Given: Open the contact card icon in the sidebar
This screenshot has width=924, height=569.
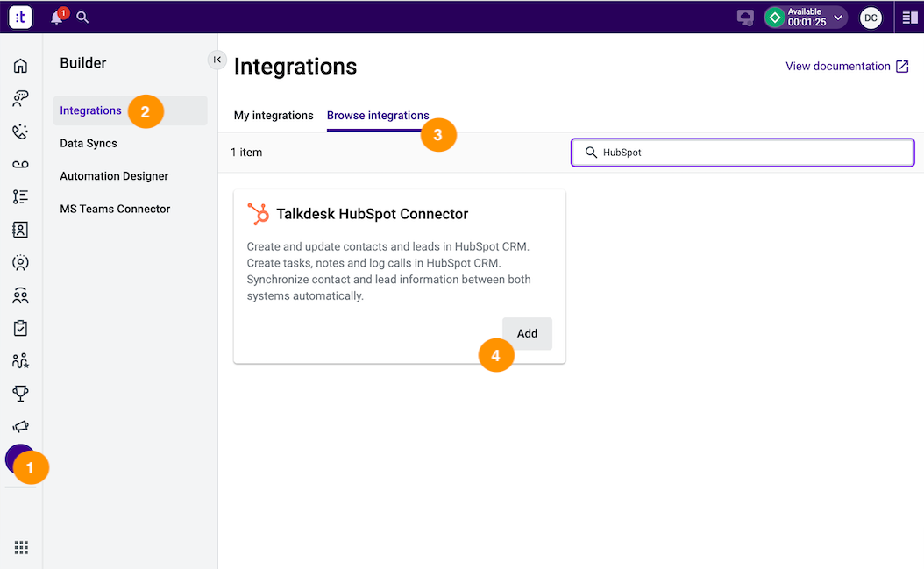Looking at the screenshot, I should (21, 230).
